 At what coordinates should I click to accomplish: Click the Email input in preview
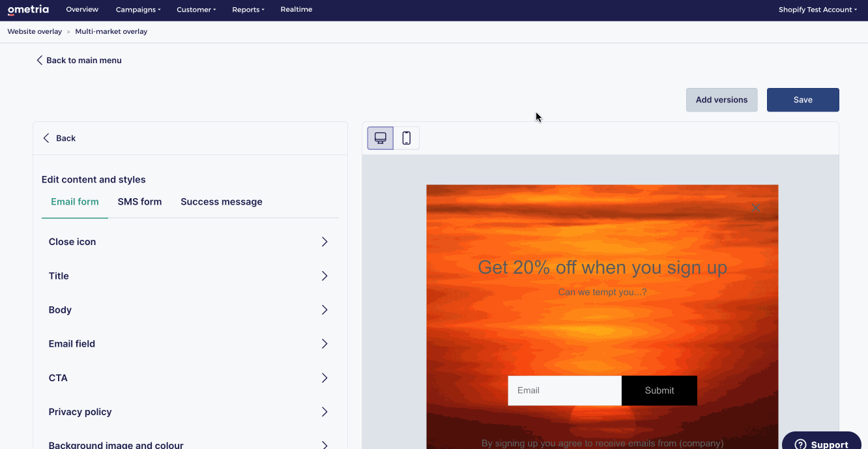point(565,390)
